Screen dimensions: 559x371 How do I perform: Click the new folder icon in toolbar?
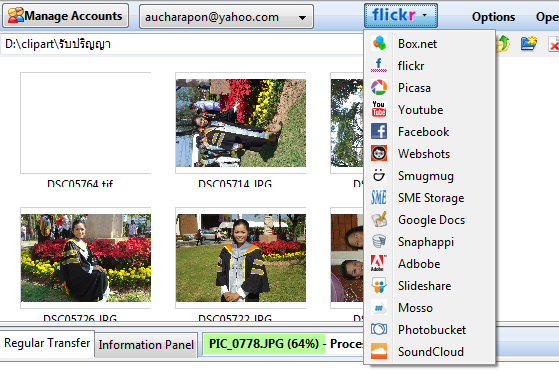point(529,43)
